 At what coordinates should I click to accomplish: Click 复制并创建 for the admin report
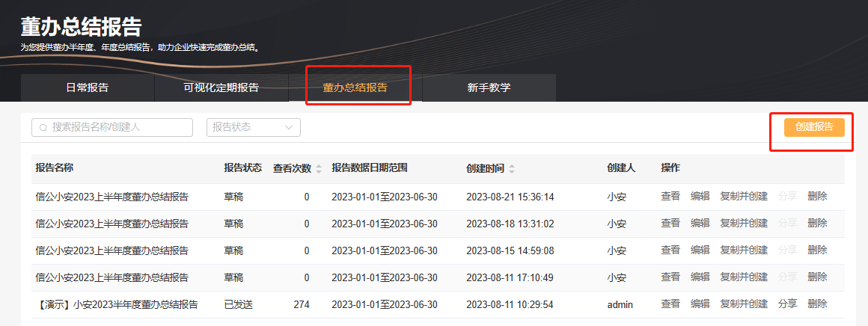pyautogui.click(x=744, y=304)
